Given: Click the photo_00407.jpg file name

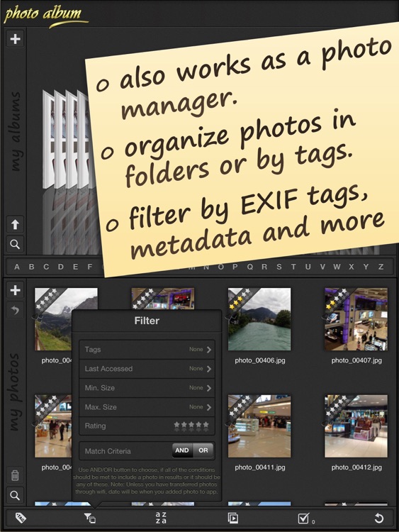Looking at the screenshot, I should point(356,360).
